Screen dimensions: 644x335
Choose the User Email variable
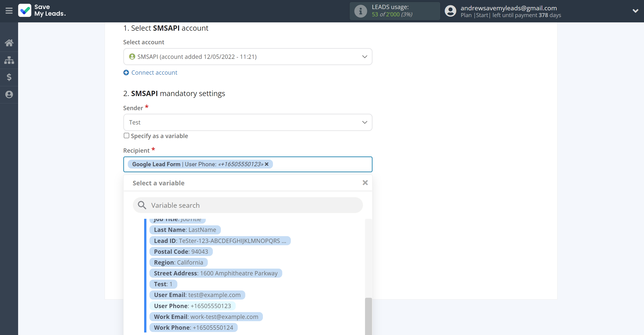tap(197, 295)
